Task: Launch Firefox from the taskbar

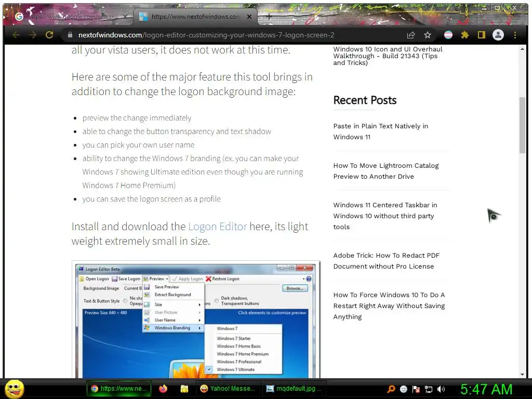Action: click(x=163, y=389)
